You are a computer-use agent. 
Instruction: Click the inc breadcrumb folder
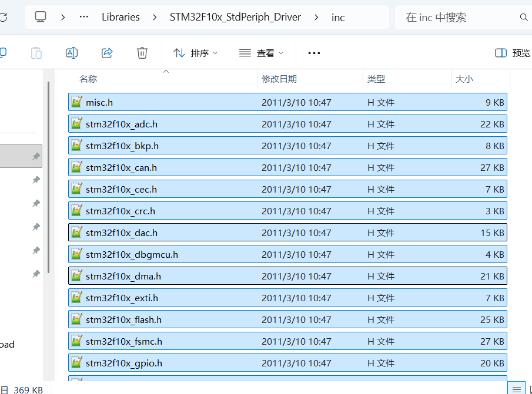338,17
